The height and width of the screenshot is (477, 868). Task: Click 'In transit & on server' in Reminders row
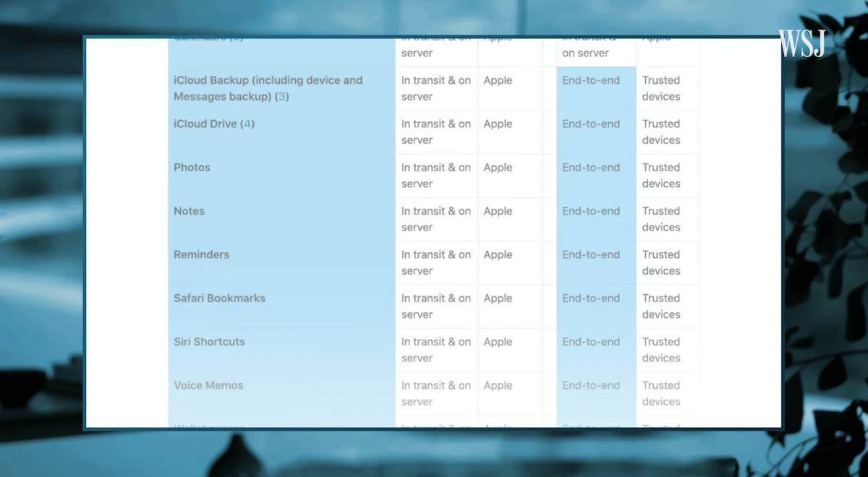point(436,262)
